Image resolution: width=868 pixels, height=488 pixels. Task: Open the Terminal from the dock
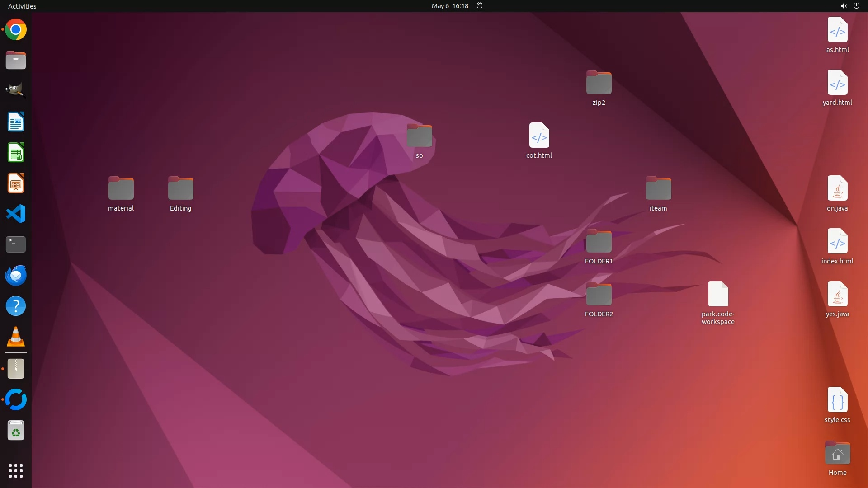pyautogui.click(x=16, y=244)
